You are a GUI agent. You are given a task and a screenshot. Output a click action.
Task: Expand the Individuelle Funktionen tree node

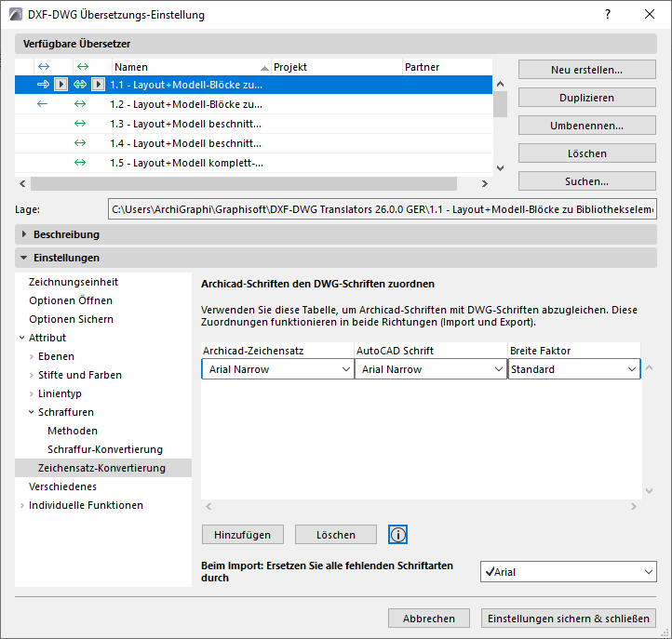pyautogui.click(x=22, y=505)
